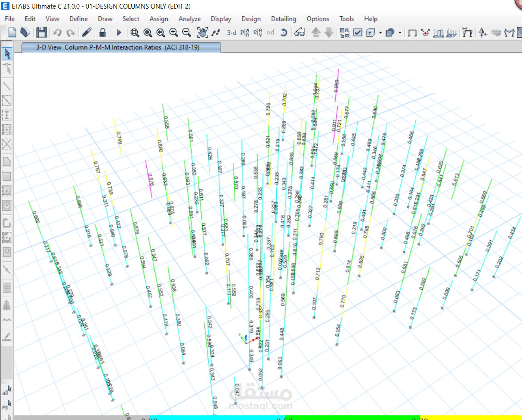Click yellow segment of ratio color legend
The height and width of the screenshot is (420, 522).
tap(471, 418)
